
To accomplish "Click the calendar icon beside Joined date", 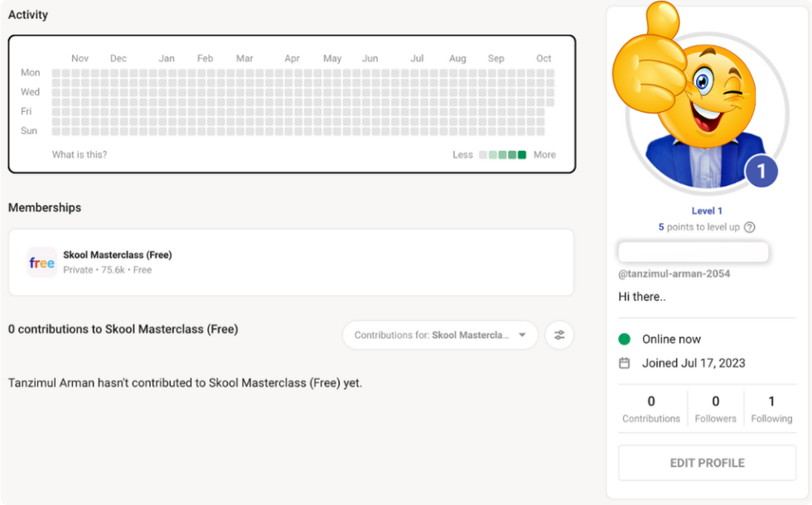I will 625,363.
